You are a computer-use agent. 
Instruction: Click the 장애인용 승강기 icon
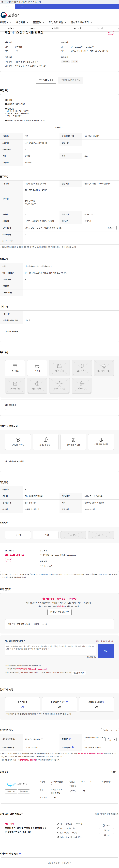46,442
